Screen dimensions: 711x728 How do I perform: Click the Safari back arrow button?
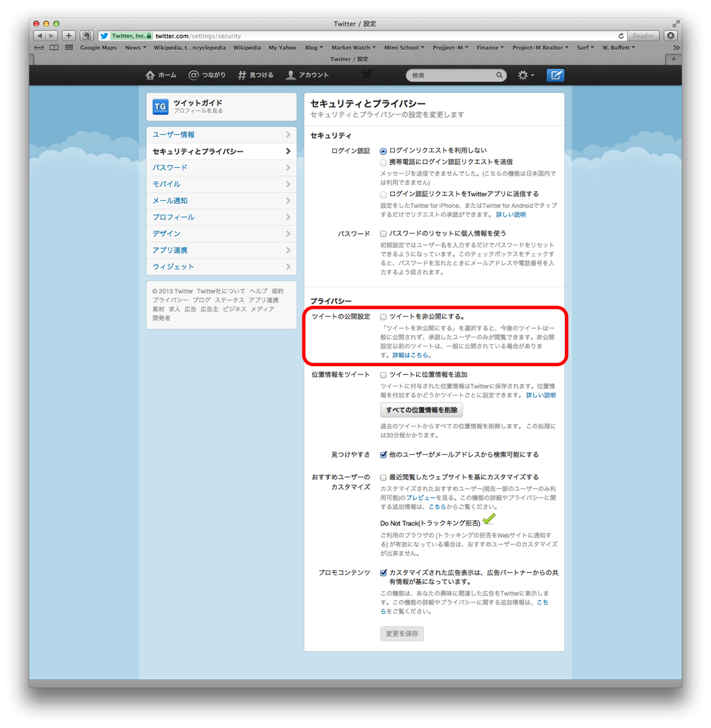pyautogui.click(x=39, y=36)
